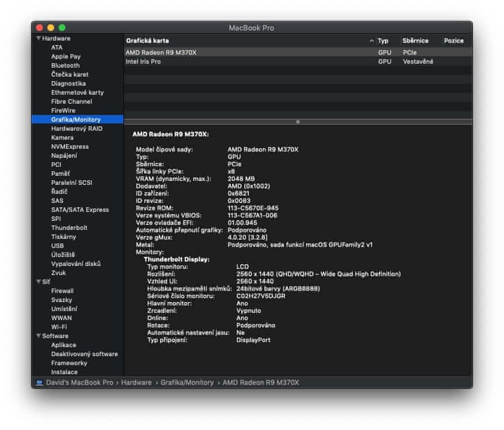
Task: Collapse the Síť section triangle
Action: click(x=38, y=282)
